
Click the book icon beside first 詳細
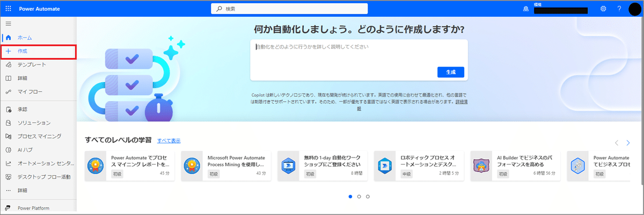point(8,78)
